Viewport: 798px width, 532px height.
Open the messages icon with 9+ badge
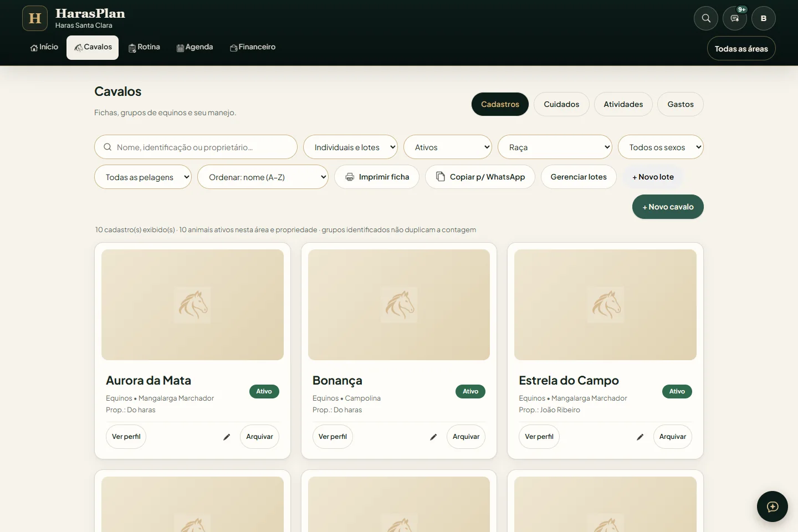(x=735, y=18)
